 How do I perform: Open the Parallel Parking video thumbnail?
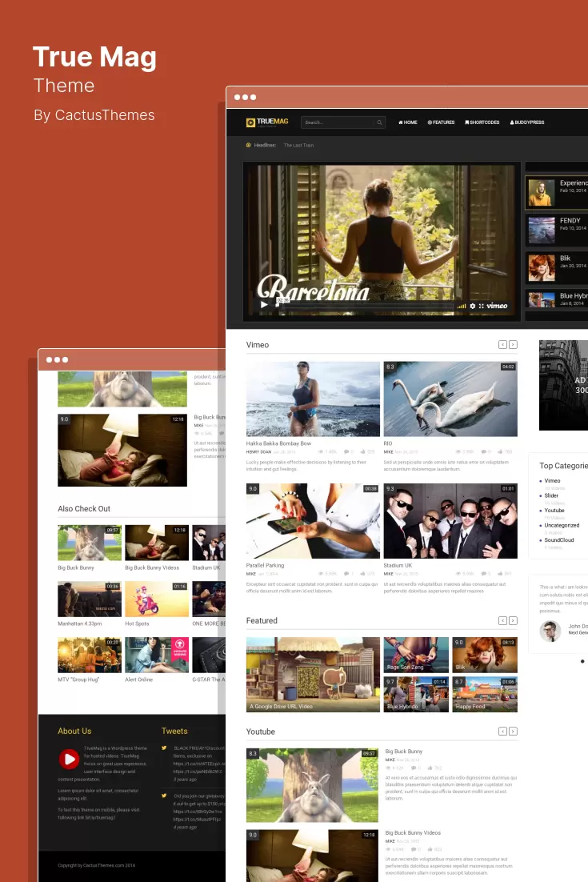(x=313, y=521)
